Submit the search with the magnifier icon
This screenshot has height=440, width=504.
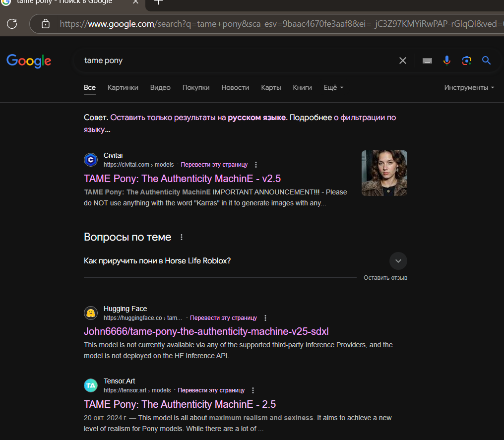coord(486,61)
